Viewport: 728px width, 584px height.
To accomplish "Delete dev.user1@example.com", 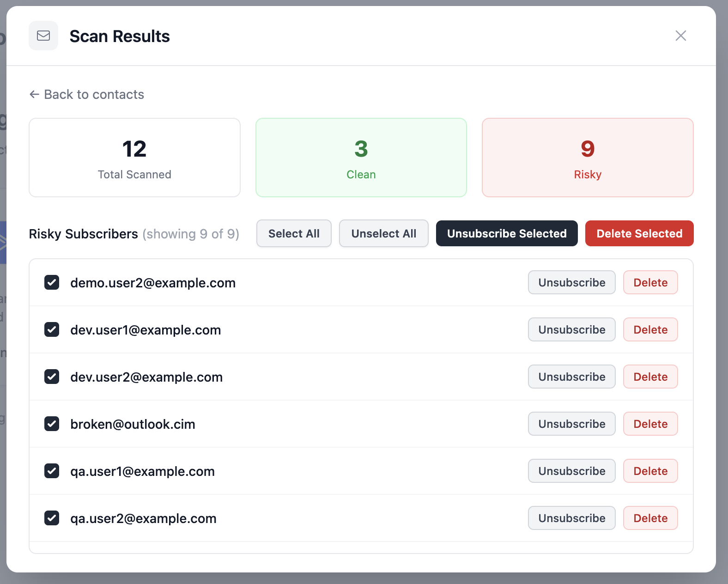I will pyautogui.click(x=650, y=329).
